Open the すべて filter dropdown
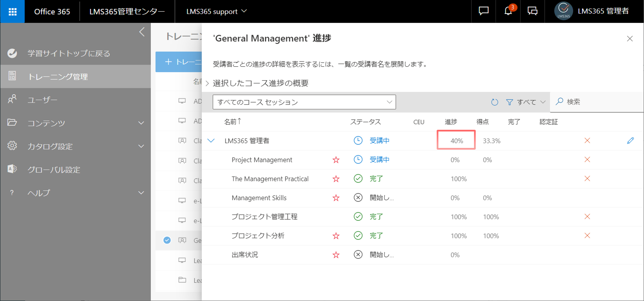Screen dimensions: 644x301 (x=531, y=102)
